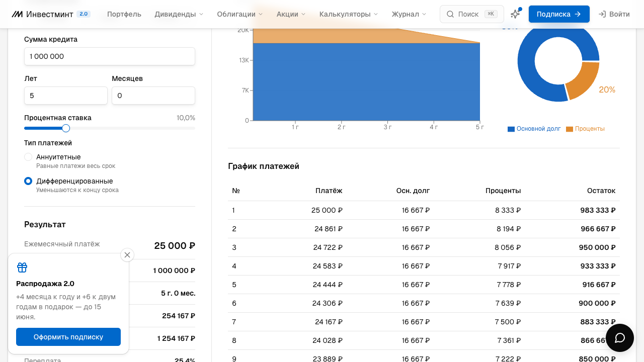This screenshot has width=644, height=362.
Task: Expand the Облигации dropdown
Action: [x=239, y=14]
